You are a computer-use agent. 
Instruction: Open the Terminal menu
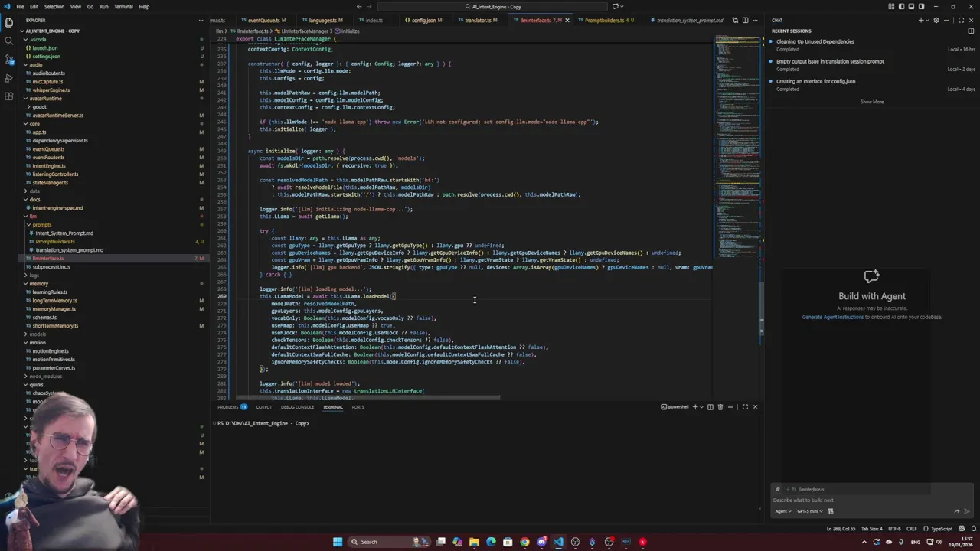click(x=123, y=7)
